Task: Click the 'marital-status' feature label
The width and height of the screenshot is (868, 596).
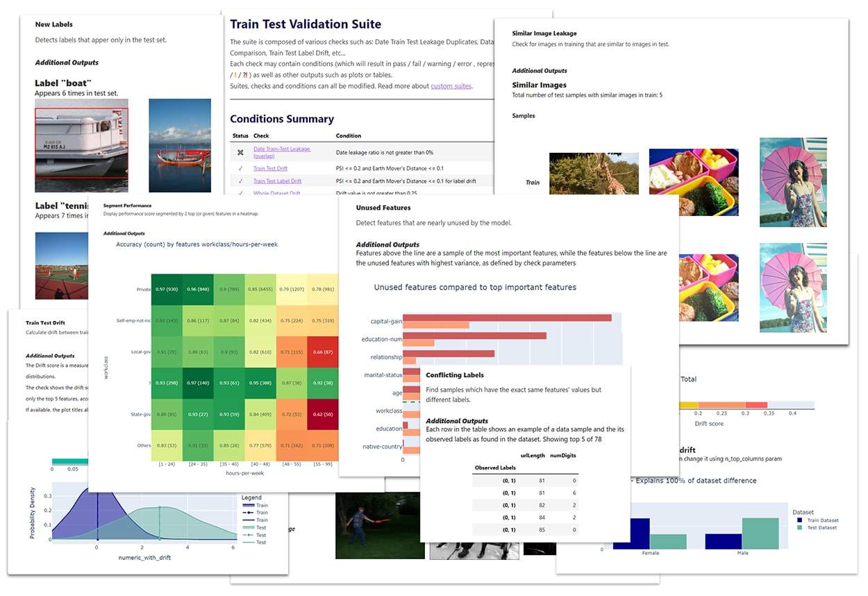Action: point(383,375)
